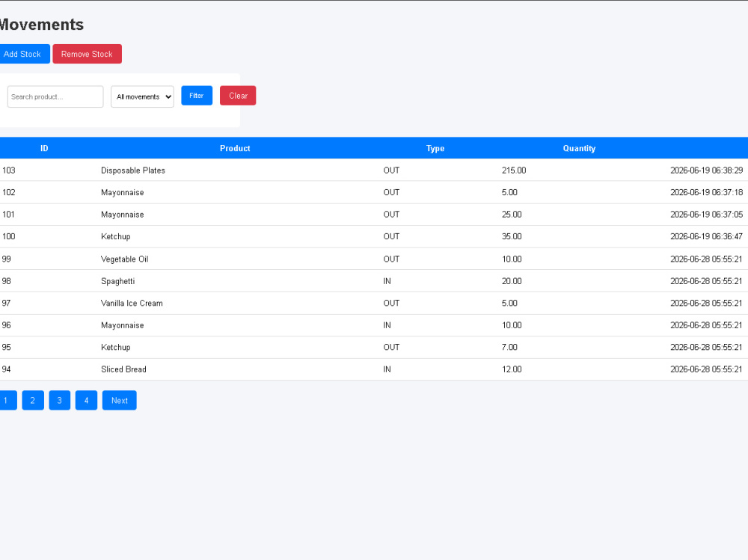
Task: Click movement ID 95
Action: [x=6, y=347]
